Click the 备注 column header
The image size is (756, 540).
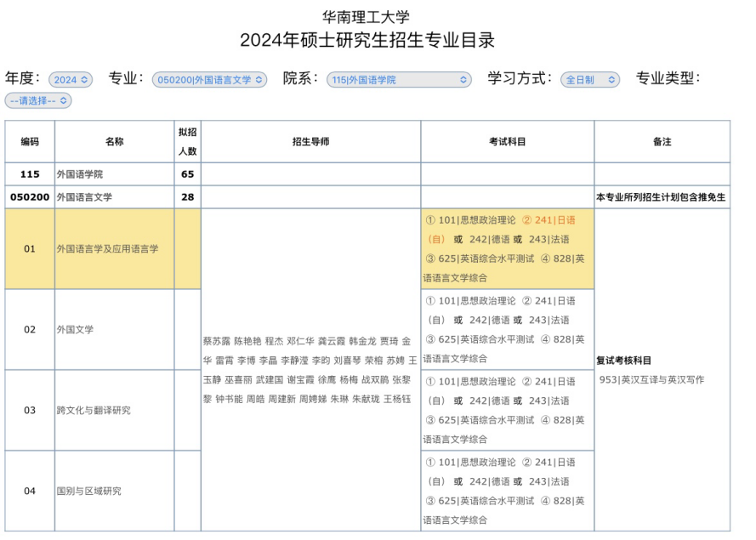(662, 142)
